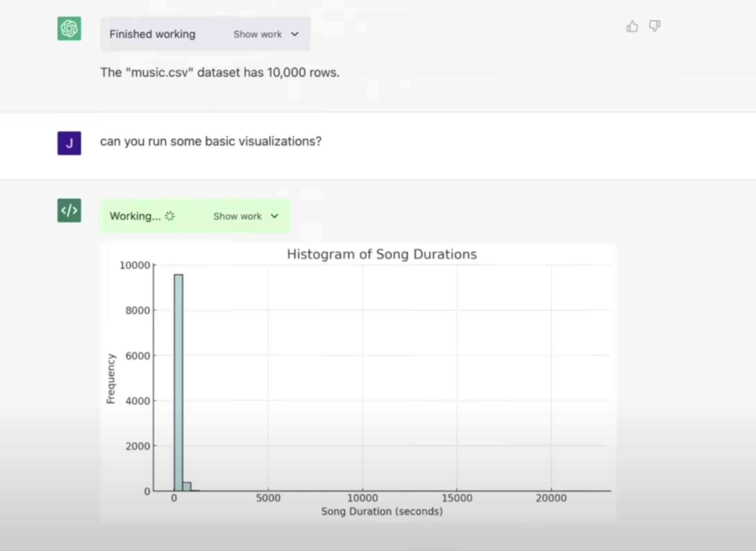Click the 5000 x-axis tick label

tap(268, 498)
